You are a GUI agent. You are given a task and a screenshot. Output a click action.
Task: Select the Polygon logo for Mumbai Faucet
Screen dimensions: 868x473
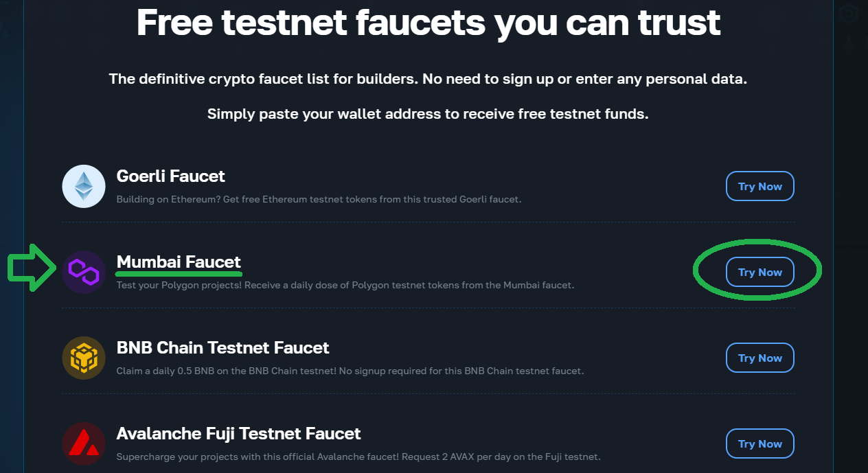[x=84, y=272]
